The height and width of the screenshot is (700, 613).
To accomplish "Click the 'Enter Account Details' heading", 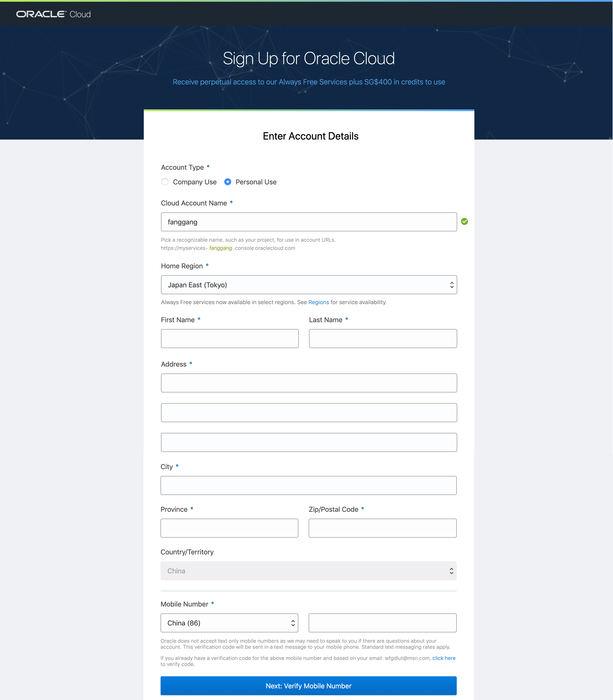I will [311, 136].
